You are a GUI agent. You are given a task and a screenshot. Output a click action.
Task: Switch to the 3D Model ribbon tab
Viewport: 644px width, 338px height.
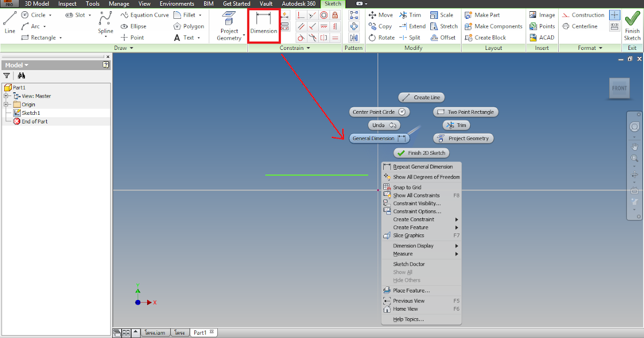[36, 4]
